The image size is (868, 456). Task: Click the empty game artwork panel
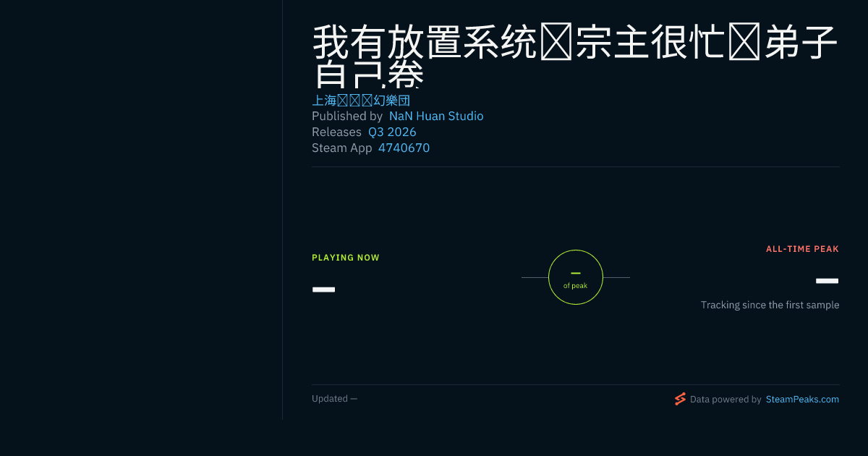click(x=141, y=210)
